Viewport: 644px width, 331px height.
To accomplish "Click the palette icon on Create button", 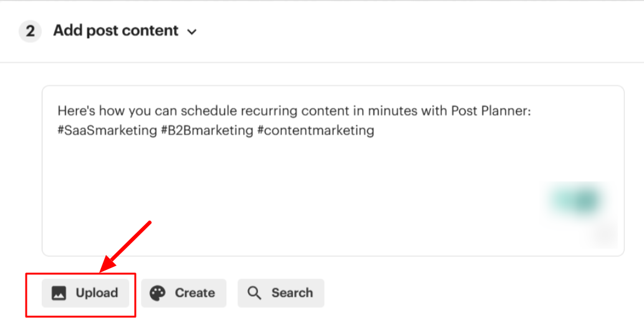I will coord(158,293).
